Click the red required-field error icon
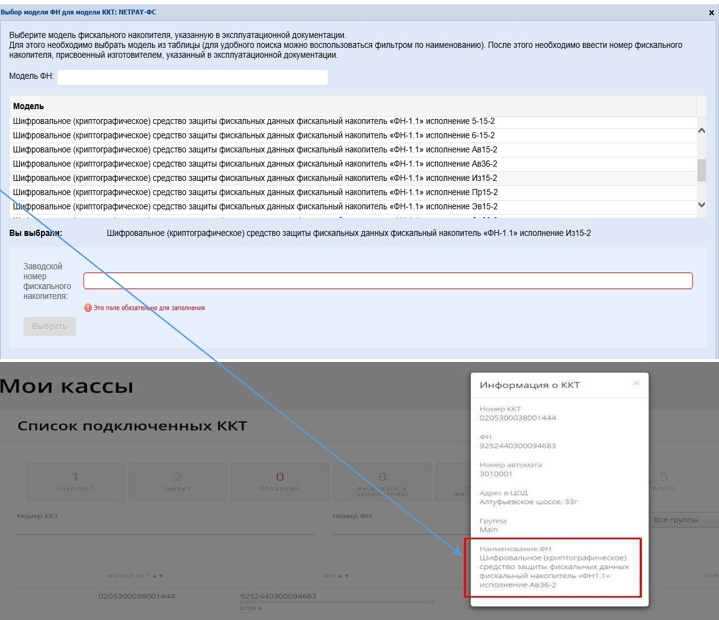This screenshot has width=719, height=620. point(88,308)
